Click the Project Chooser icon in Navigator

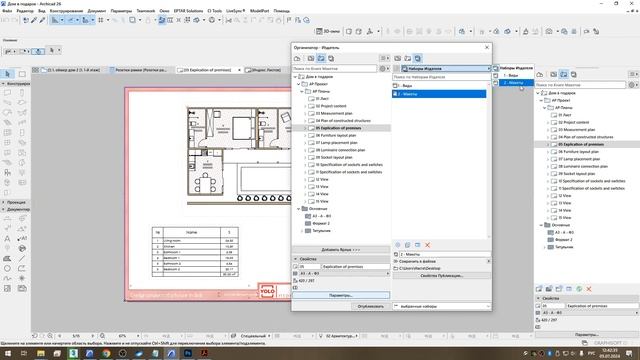(x=540, y=74)
